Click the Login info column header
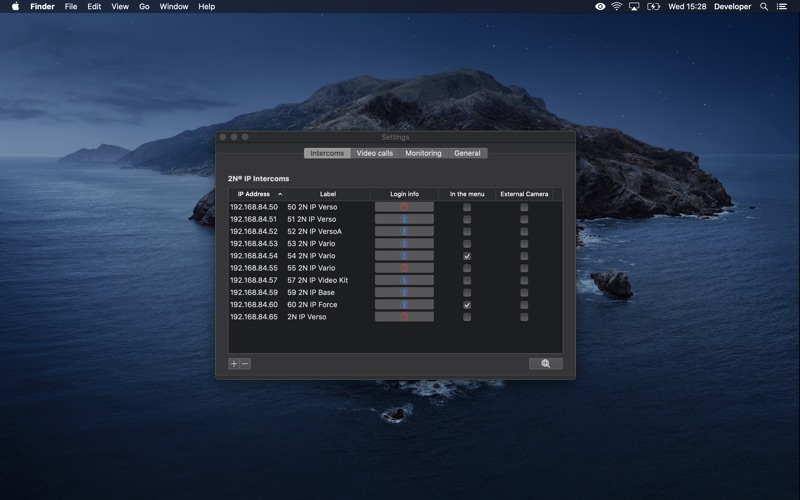This screenshot has width=800, height=500. tap(404, 194)
